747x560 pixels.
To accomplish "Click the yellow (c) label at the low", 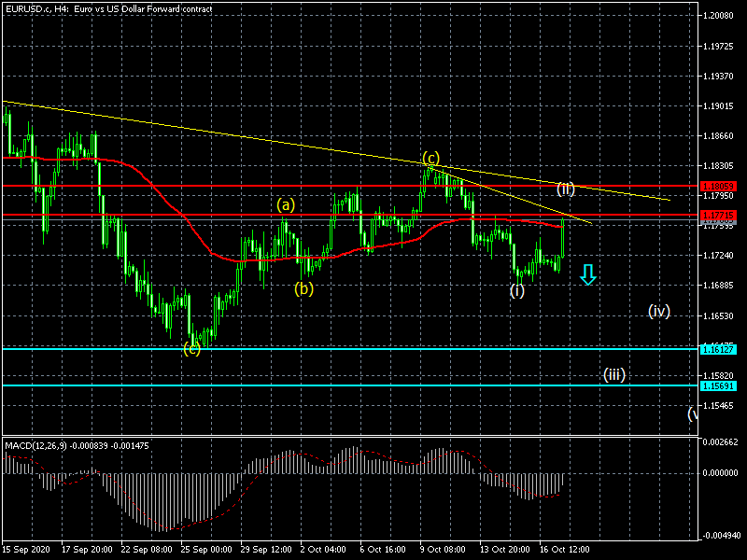I will tap(191, 349).
